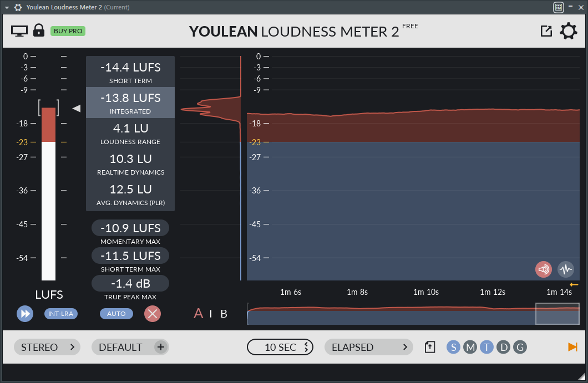Open the settings gear in Youlean header
The height and width of the screenshot is (383, 588).
(569, 31)
